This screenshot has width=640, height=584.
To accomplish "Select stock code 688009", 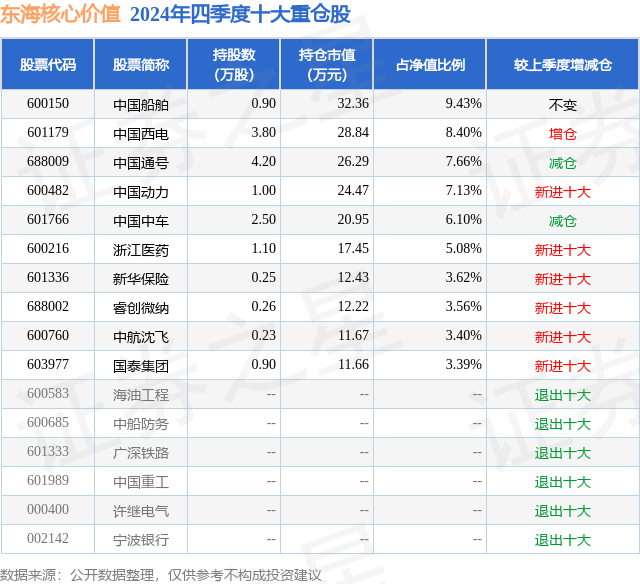I will pyautogui.click(x=48, y=162).
